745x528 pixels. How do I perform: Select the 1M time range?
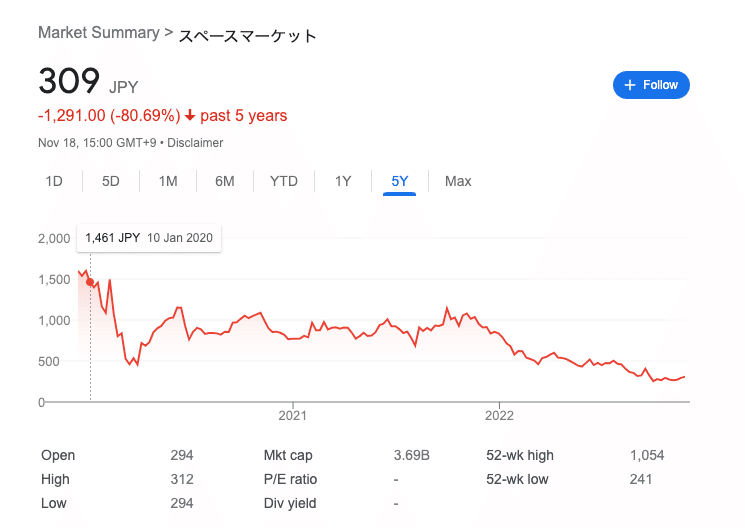(x=168, y=181)
